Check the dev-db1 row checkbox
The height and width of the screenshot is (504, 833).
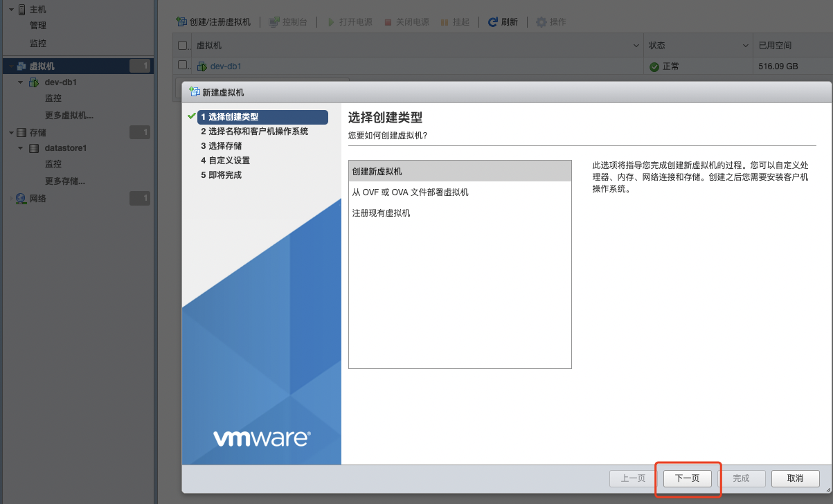pos(183,65)
